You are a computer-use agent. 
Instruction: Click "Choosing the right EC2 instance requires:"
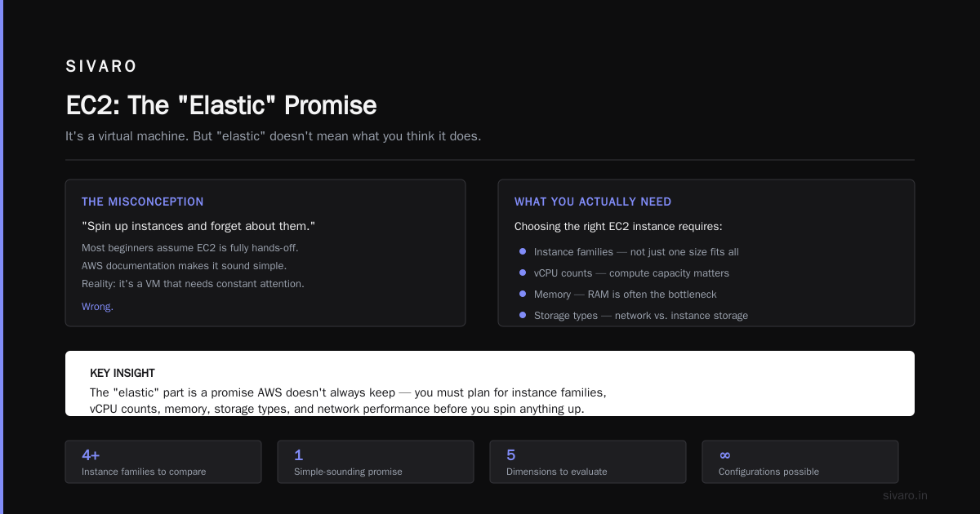point(618,226)
